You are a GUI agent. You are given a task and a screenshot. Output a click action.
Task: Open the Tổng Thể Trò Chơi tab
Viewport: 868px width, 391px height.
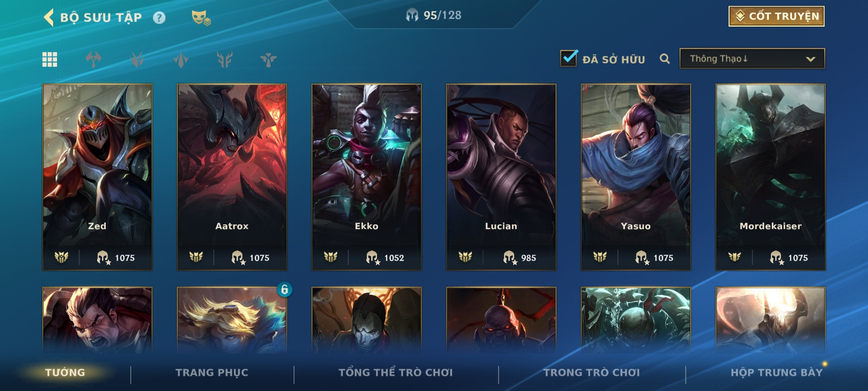pos(395,373)
